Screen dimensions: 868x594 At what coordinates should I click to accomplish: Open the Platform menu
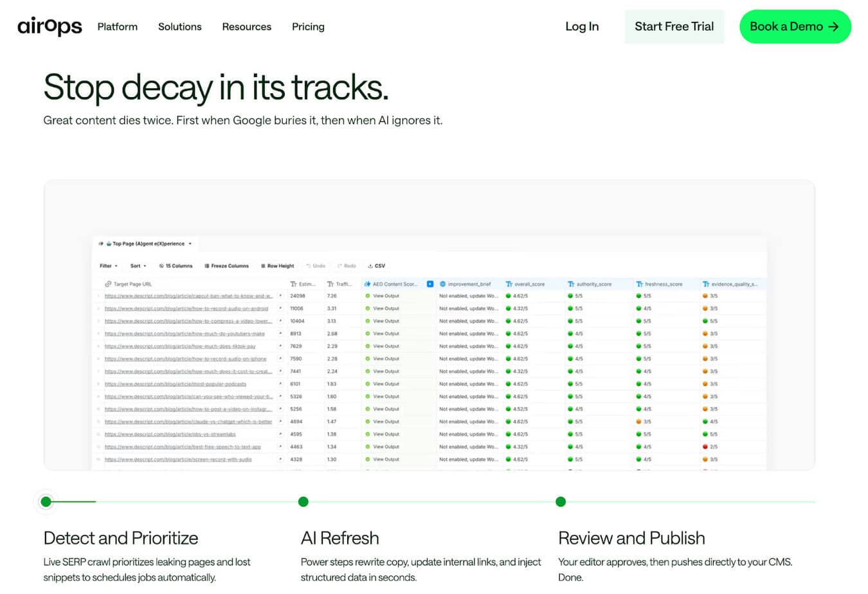(118, 27)
